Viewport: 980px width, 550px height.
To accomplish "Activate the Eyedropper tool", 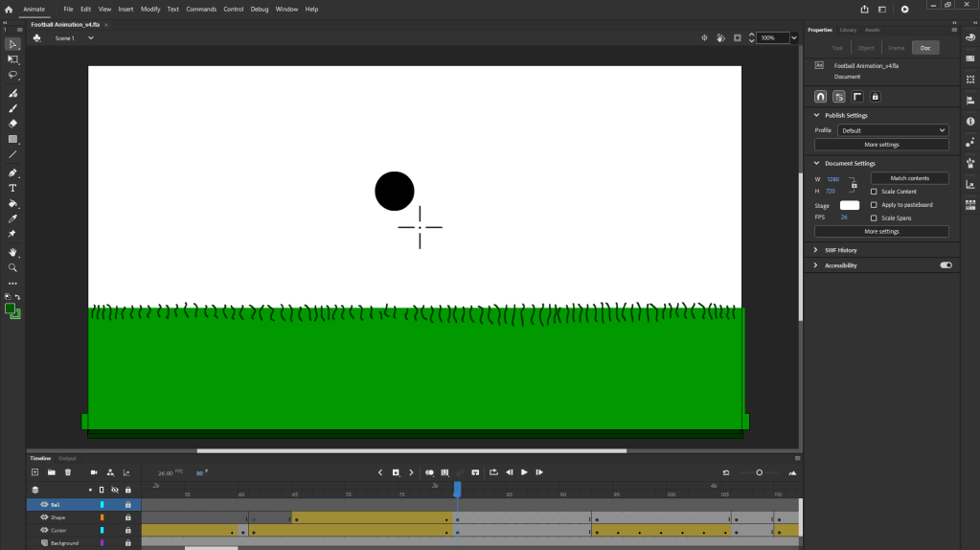I will coord(13,218).
